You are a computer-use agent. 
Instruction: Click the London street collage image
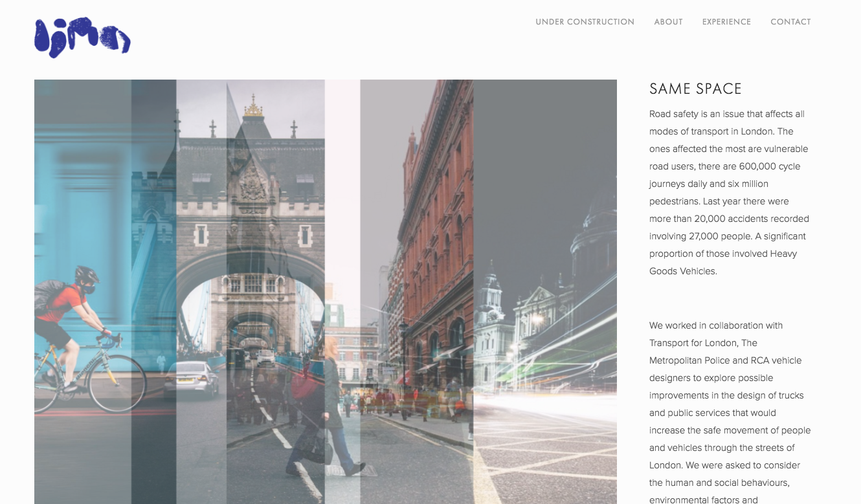326,292
